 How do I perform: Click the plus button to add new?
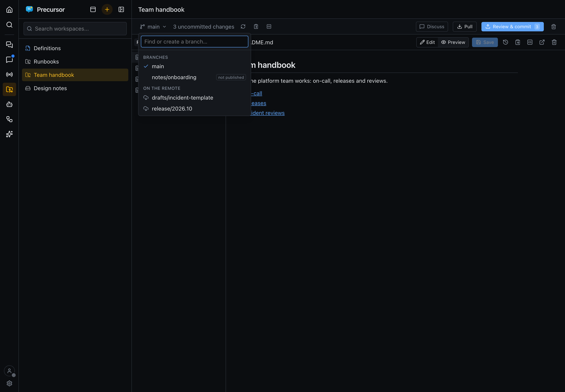click(x=107, y=9)
